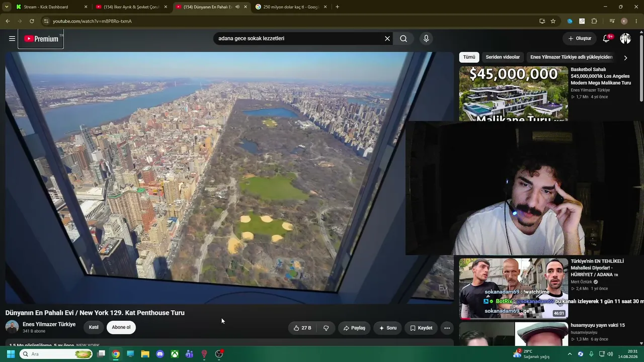Run search with the magnifier button

[404, 39]
